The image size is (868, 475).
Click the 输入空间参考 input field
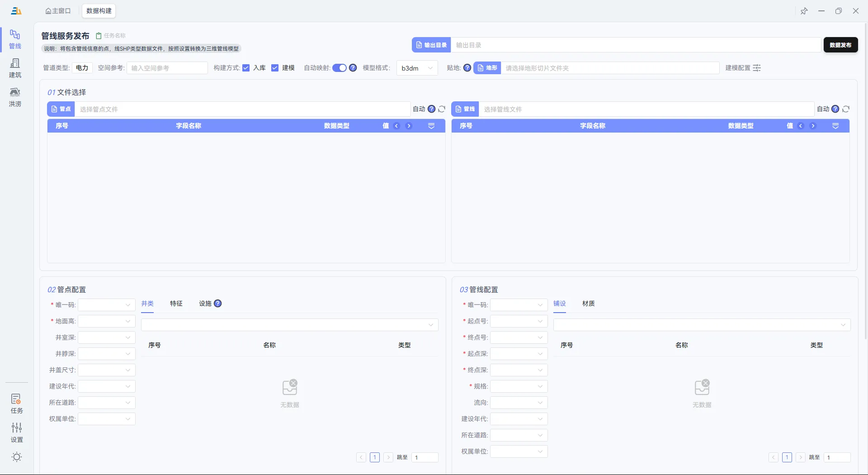(x=167, y=68)
